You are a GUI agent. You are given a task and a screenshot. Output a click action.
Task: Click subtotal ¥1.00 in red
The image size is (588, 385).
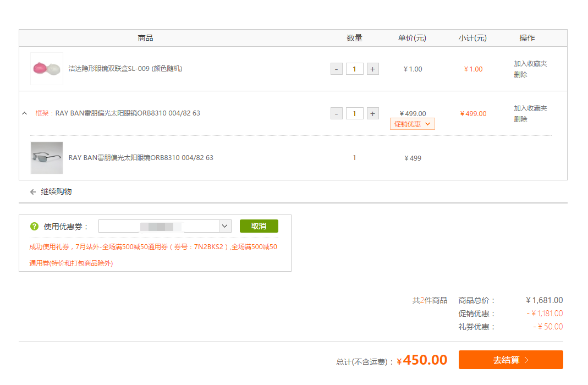tap(473, 69)
